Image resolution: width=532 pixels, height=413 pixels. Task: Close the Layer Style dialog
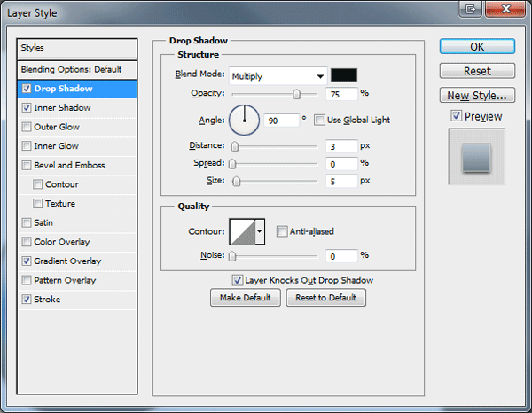click(505, 9)
